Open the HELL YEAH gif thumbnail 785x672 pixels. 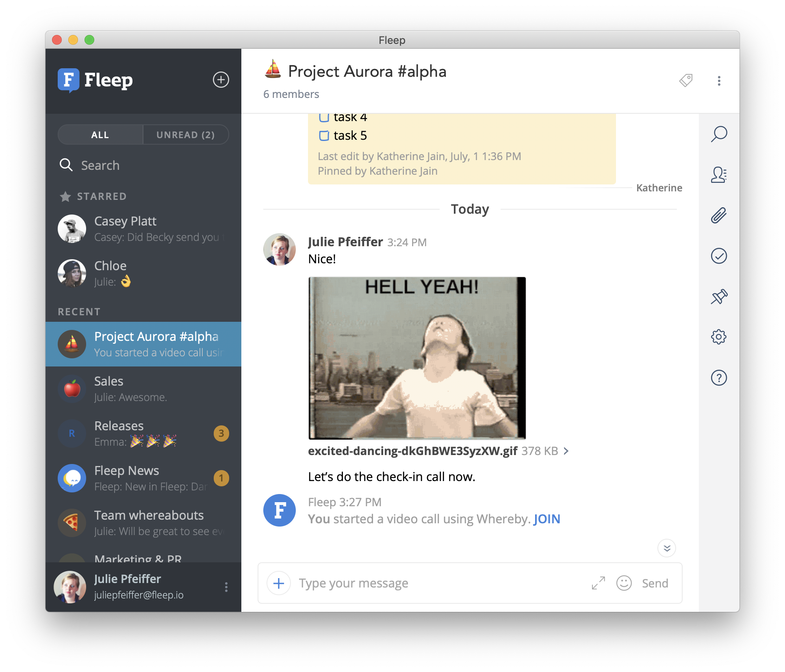click(417, 358)
